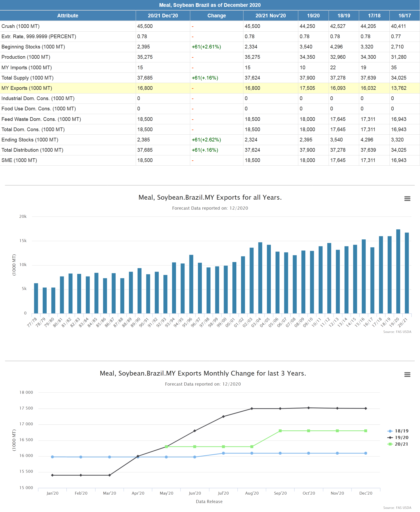The height and width of the screenshot is (512, 420).
Task: Open the monthly change chart context menu
Action: [x=407, y=375]
